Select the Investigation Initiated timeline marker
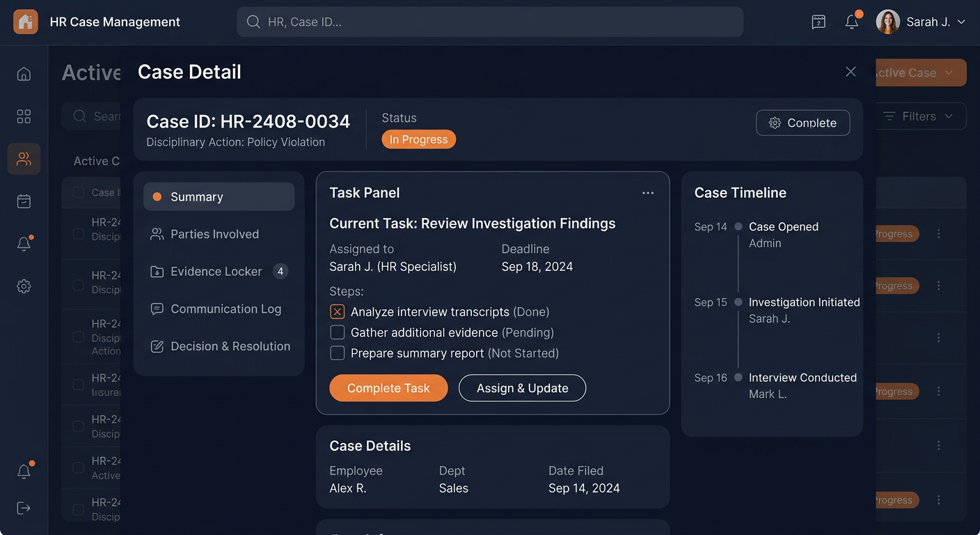 738,302
